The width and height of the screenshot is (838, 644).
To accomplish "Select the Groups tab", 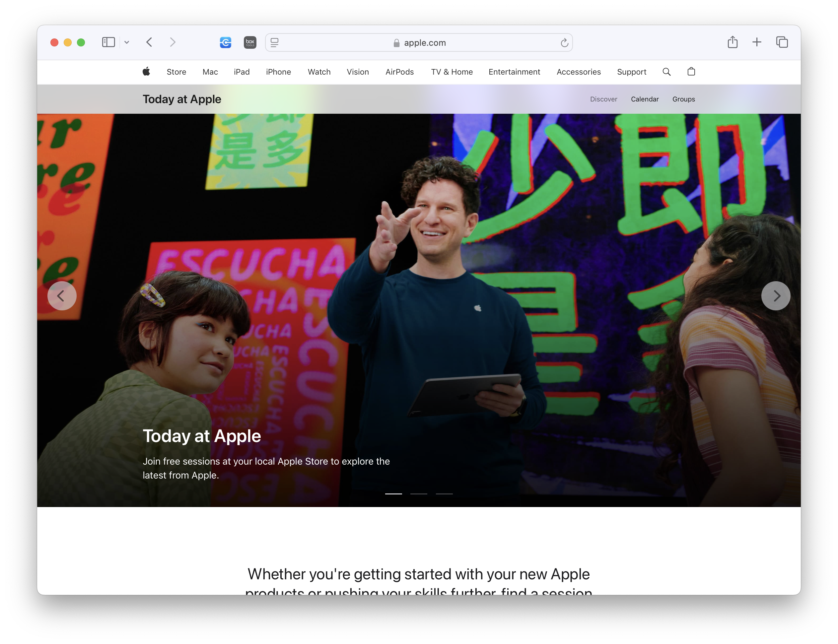I will click(x=683, y=99).
